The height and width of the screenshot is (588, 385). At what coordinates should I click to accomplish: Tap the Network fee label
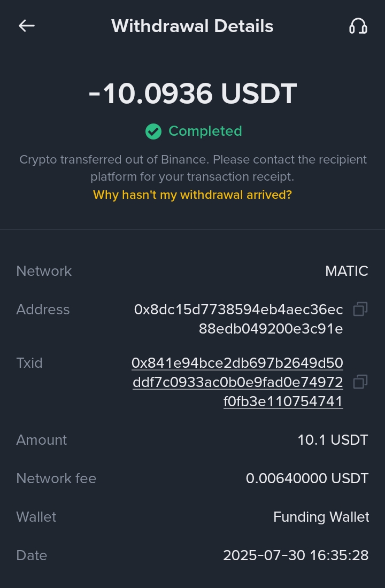coord(56,478)
